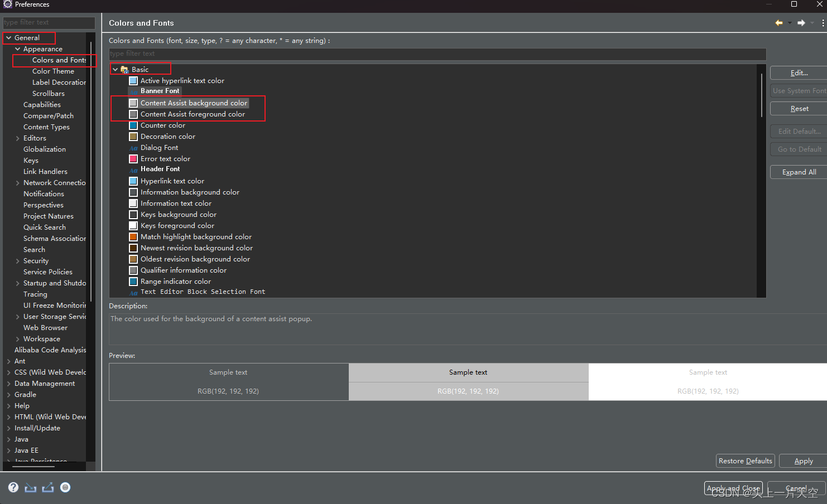The image size is (827, 504).
Task: Click Header Font Aa icon
Action: click(x=133, y=169)
